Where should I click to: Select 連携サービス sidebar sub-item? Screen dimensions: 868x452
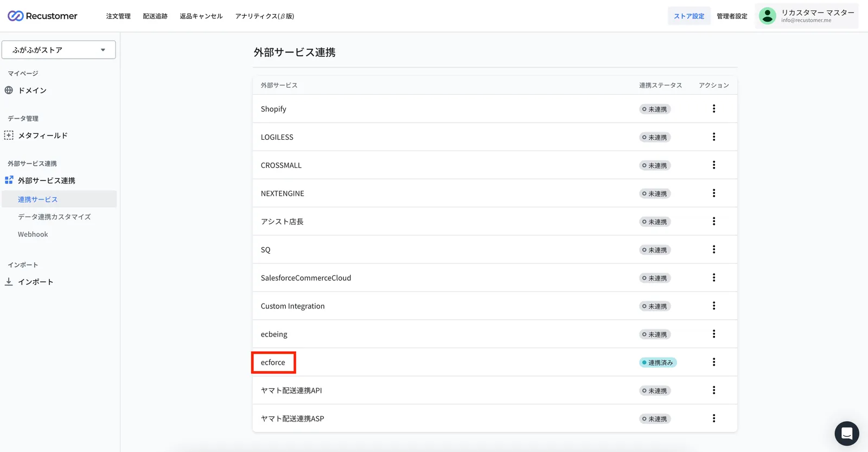(x=59, y=199)
